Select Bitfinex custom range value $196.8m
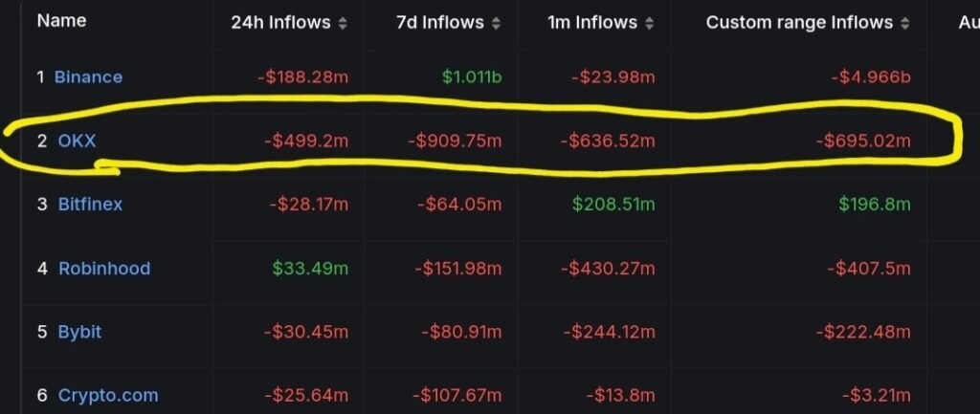980x414 pixels. [875, 204]
